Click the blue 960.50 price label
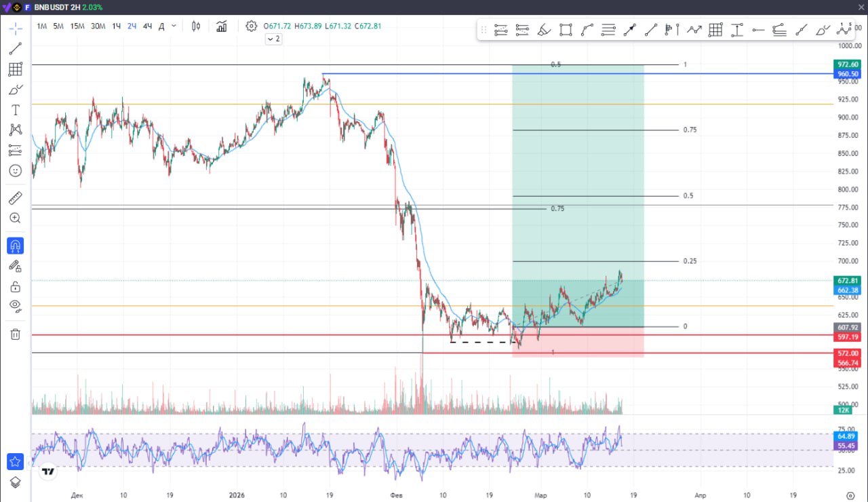Screen dimensions: 868x502 (848, 74)
